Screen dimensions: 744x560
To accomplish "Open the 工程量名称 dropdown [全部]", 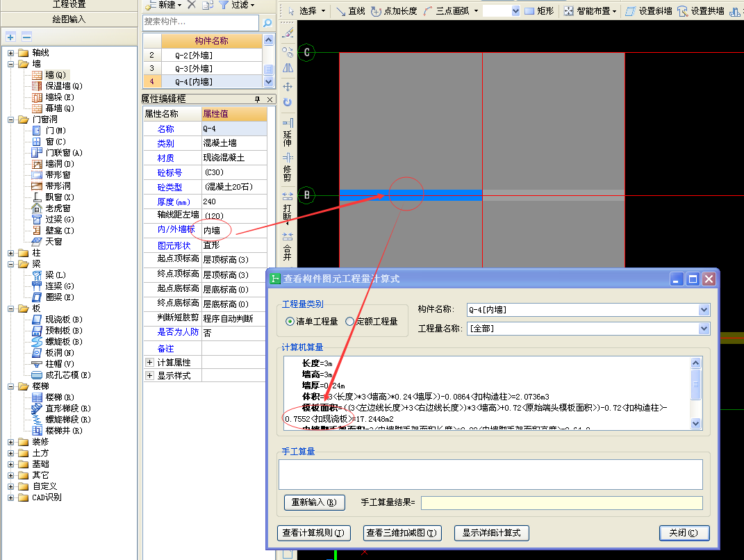I will click(x=704, y=329).
